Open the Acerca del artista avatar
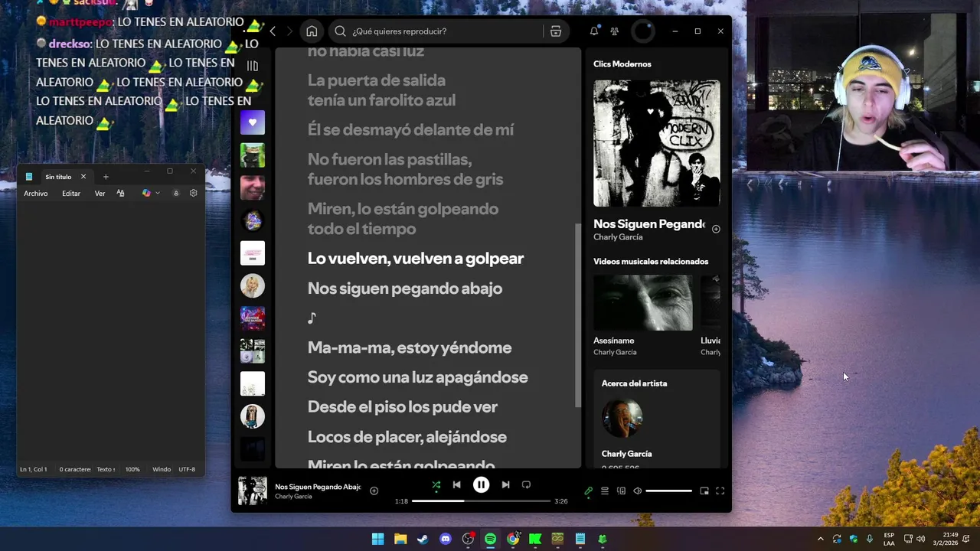The height and width of the screenshot is (551, 980). 622,418
